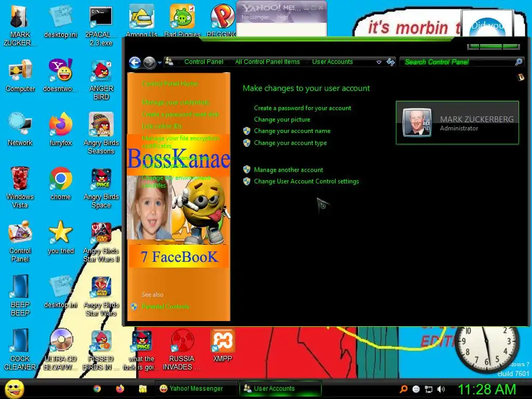Screen dimensions: 532x399
Task: Launch the Angry Birds Seasons shortcut
Action: tap(101, 133)
